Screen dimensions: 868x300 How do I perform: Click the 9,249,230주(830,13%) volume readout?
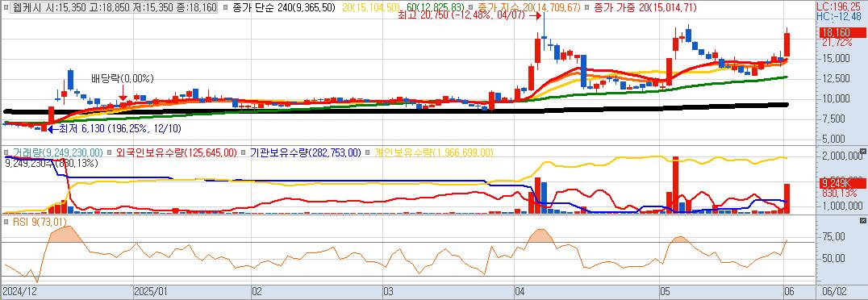52,163
